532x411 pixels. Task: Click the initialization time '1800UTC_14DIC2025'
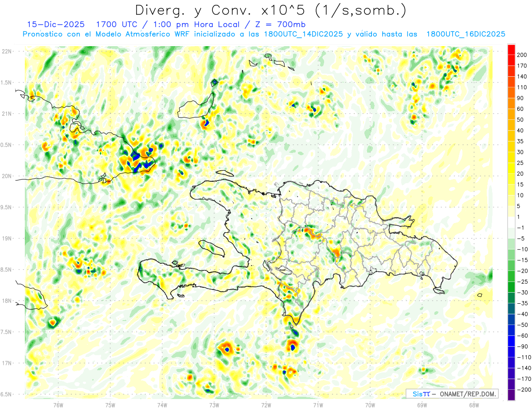pyautogui.click(x=303, y=34)
